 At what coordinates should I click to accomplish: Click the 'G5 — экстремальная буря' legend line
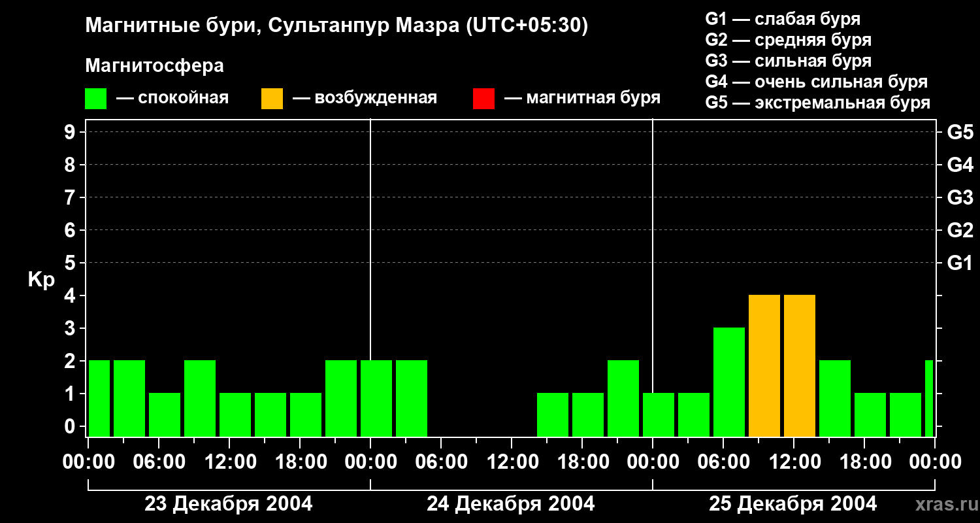tap(818, 103)
